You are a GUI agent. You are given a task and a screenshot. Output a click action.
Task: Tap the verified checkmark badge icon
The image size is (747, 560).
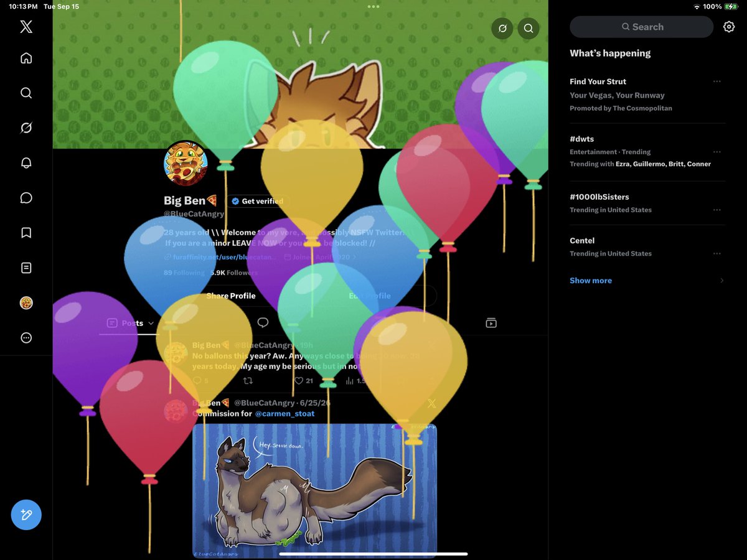(x=235, y=201)
